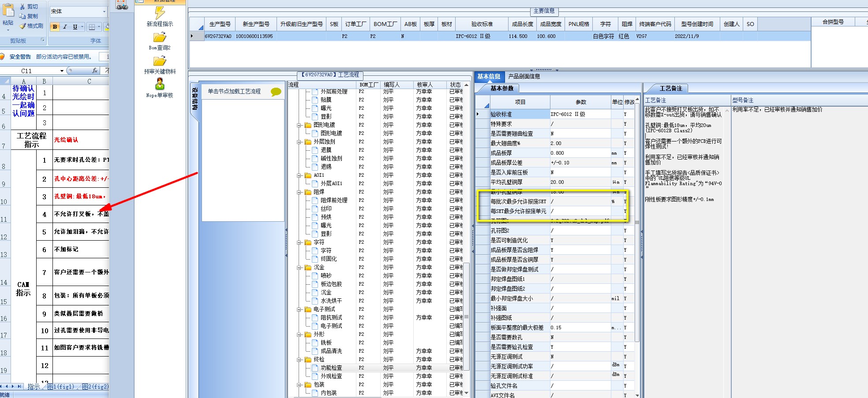Click the 参数 column header
868x398 pixels.
coord(581,102)
